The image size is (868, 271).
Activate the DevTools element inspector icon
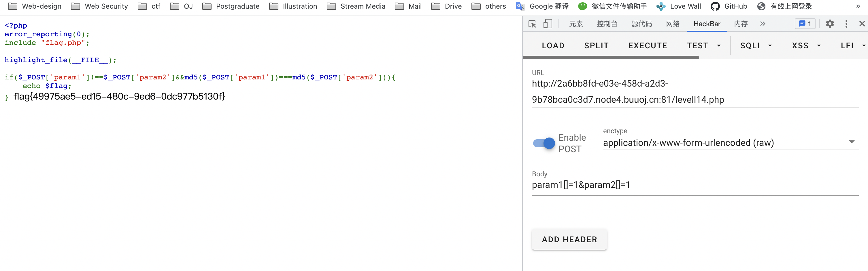[x=532, y=24]
